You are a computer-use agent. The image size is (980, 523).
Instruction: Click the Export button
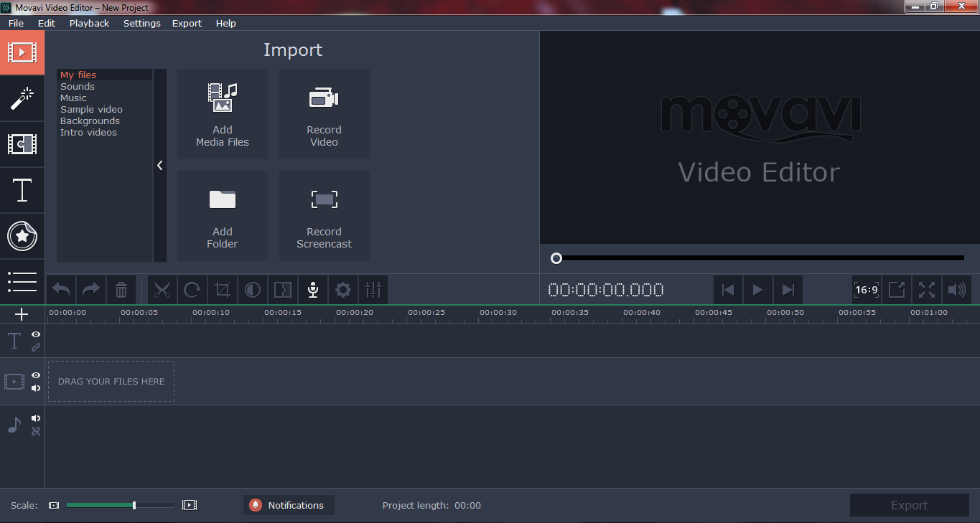click(x=909, y=504)
